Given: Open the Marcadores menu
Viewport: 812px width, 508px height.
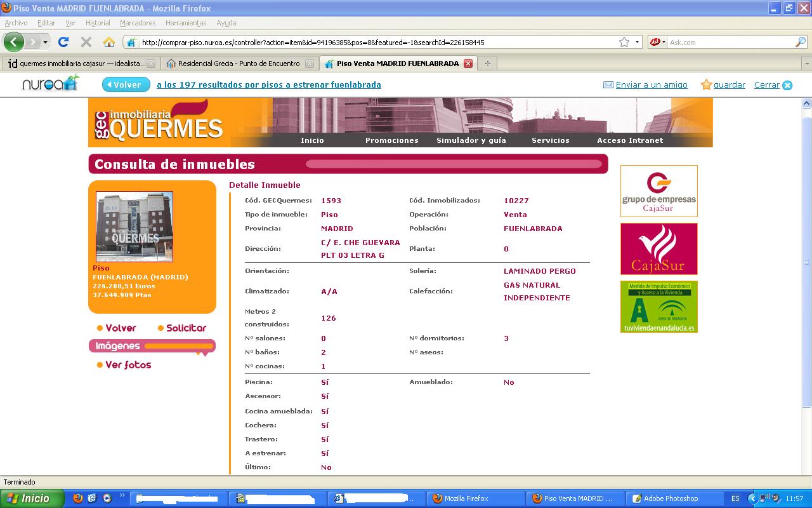Looking at the screenshot, I should tap(138, 23).
